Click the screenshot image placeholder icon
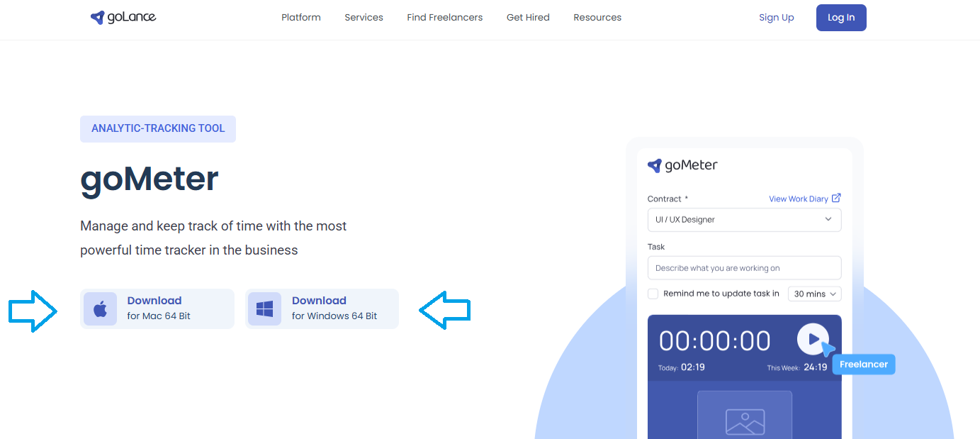This screenshot has width=980, height=439. coord(745,422)
